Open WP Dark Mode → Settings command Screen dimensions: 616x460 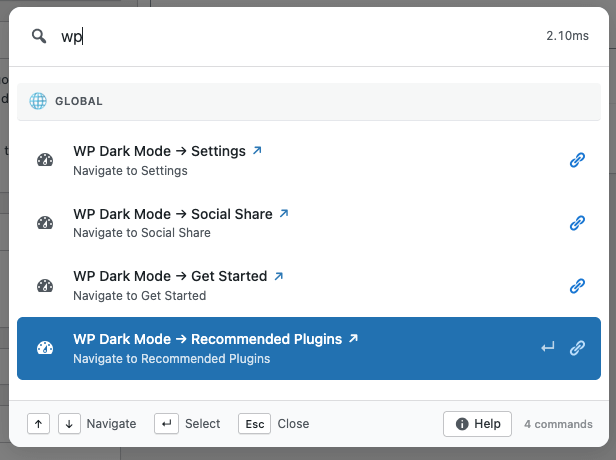pos(309,160)
